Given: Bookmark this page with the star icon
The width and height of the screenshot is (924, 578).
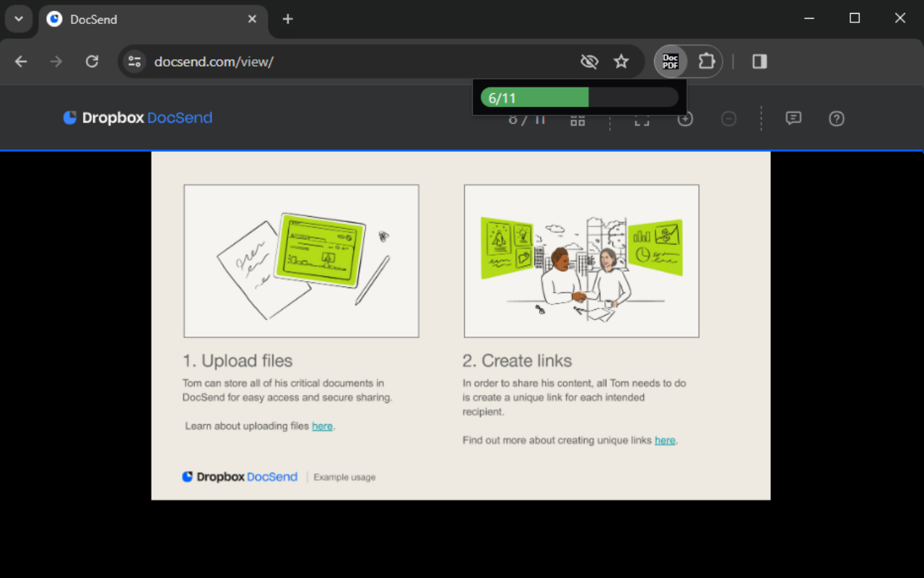Looking at the screenshot, I should (x=621, y=61).
